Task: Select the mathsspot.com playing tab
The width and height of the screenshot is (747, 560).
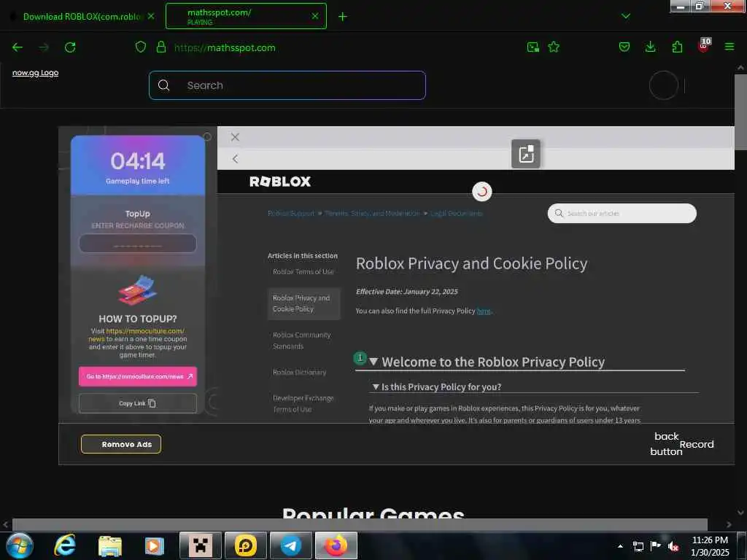Action: (246, 16)
